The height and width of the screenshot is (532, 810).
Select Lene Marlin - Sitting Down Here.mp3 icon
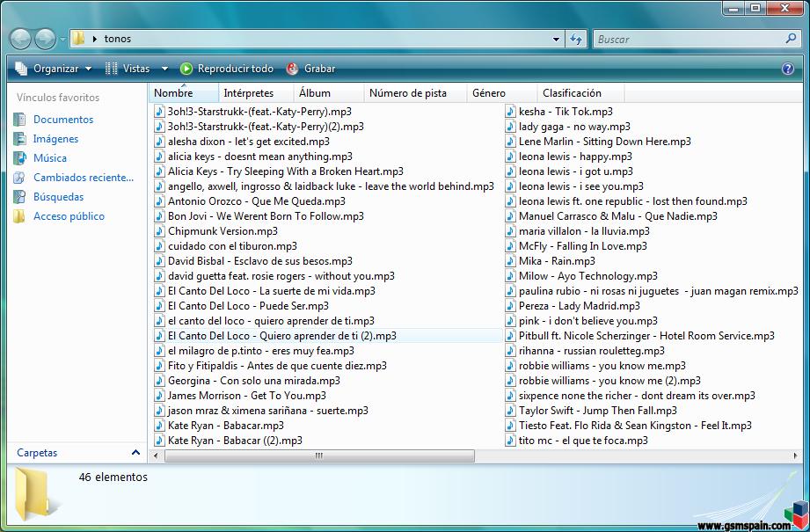(x=510, y=142)
